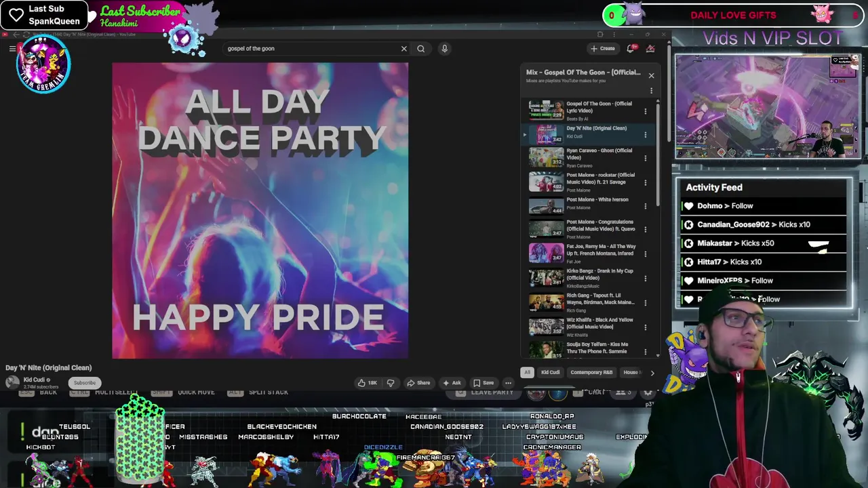The height and width of the screenshot is (488, 868).
Task: Share the Day 'N' Nite video
Action: [x=418, y=383]
